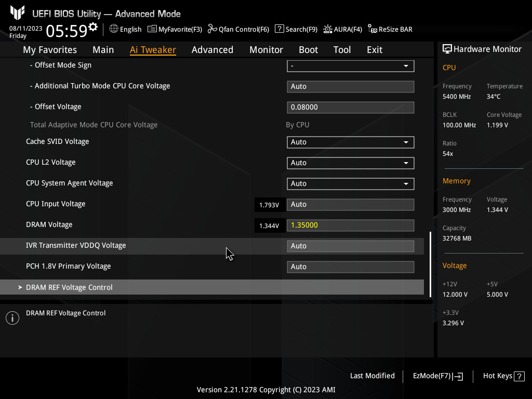Viewport: 532px width, 399px height.
Task: Click Offset Mode Sign label
Action: 61,65
